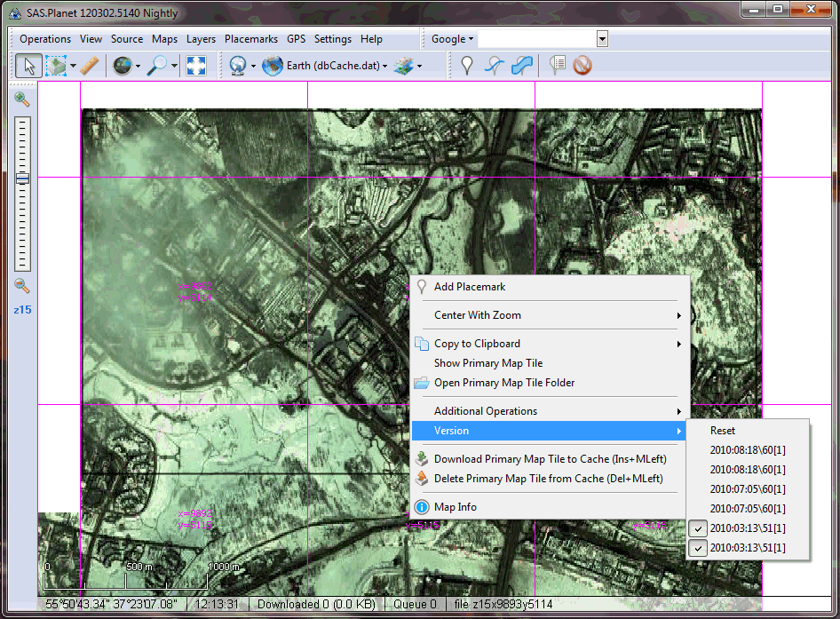
Task: Click Reset in the Version submenu
Action: coord(723,431)
